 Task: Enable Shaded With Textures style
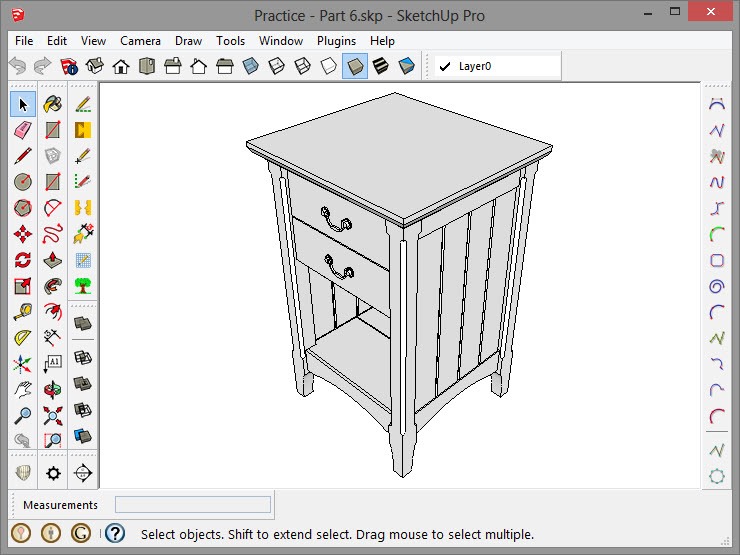380,67
